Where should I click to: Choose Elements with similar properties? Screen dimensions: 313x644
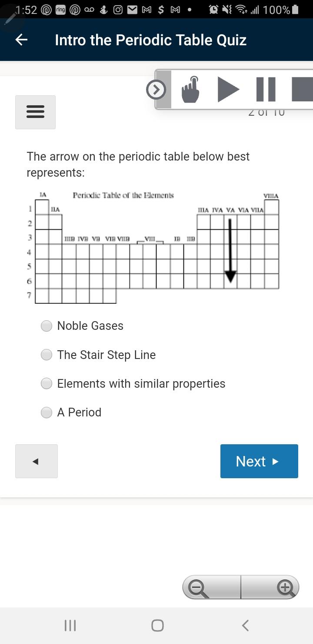[x=46, y=383]
